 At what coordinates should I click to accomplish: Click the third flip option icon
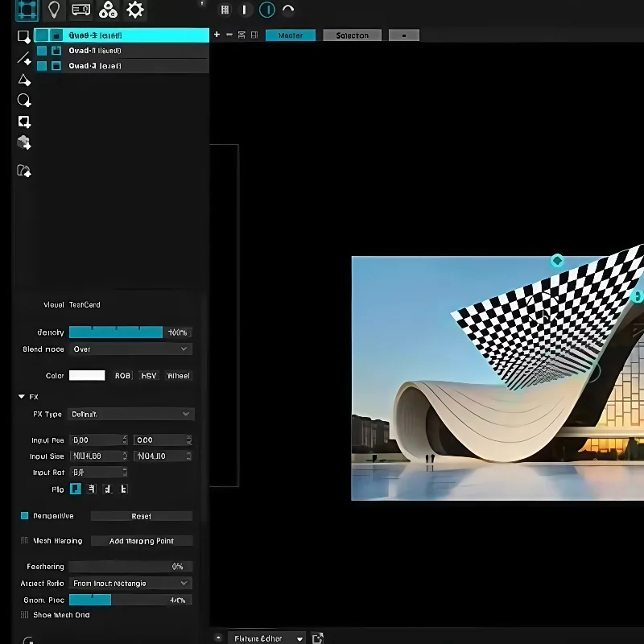coord(108,489)
